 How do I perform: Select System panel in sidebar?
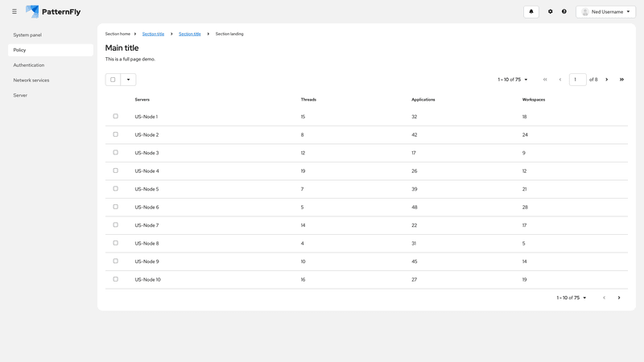[x=27, y=35]
